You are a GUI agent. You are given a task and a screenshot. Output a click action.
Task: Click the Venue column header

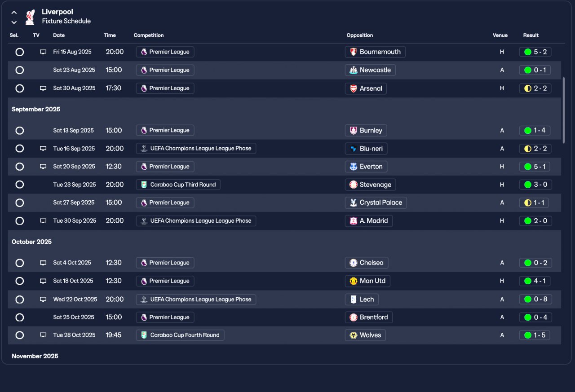click(x=500, y=35)
